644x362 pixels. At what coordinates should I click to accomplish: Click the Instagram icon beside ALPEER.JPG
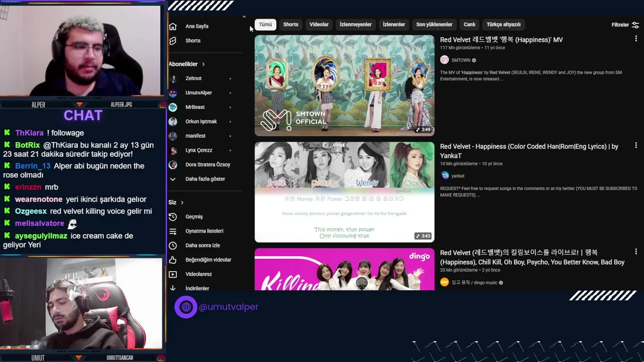(x=163, y=105)
